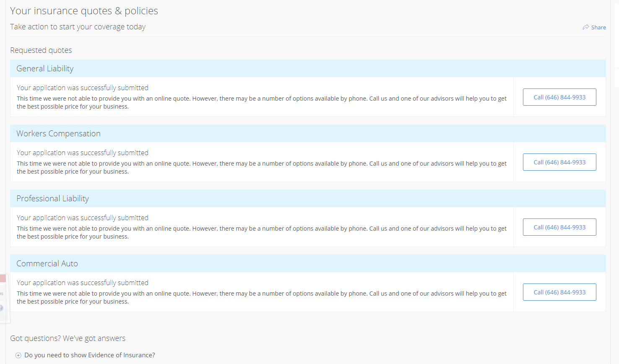Click the pink bar on the side widget
The width and height of the screenshot is (619, 364).
[3, 278]
